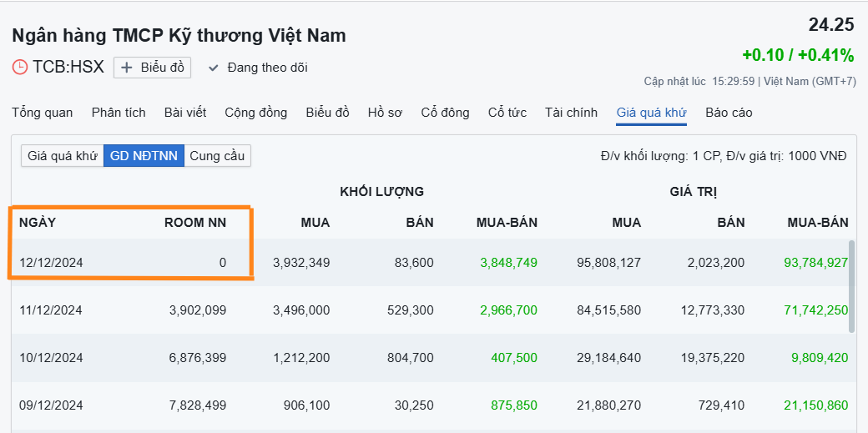Open the Biểu đồ navigation tab

pyautogui.click(x=328, y=113)
